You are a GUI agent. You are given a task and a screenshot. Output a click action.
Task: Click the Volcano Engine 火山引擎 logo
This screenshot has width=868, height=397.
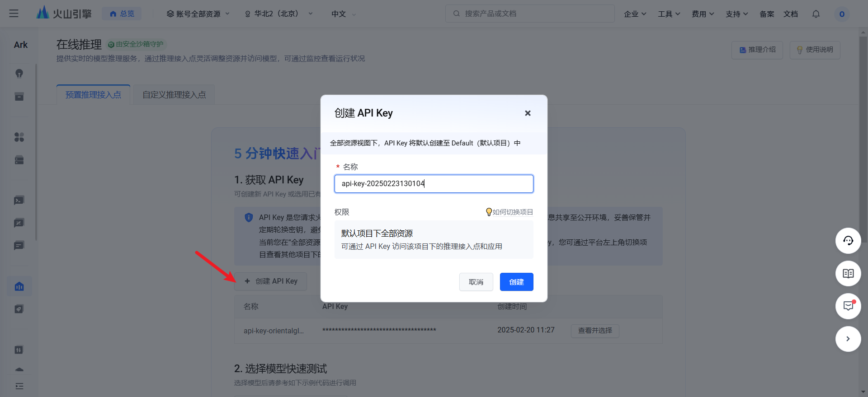64,14
